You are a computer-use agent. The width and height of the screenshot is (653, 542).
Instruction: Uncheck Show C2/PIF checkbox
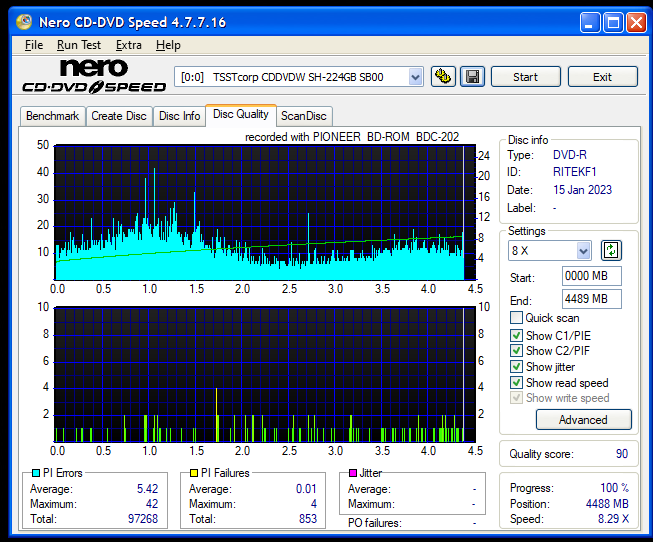pyautogui.click(x=516, y=351)
